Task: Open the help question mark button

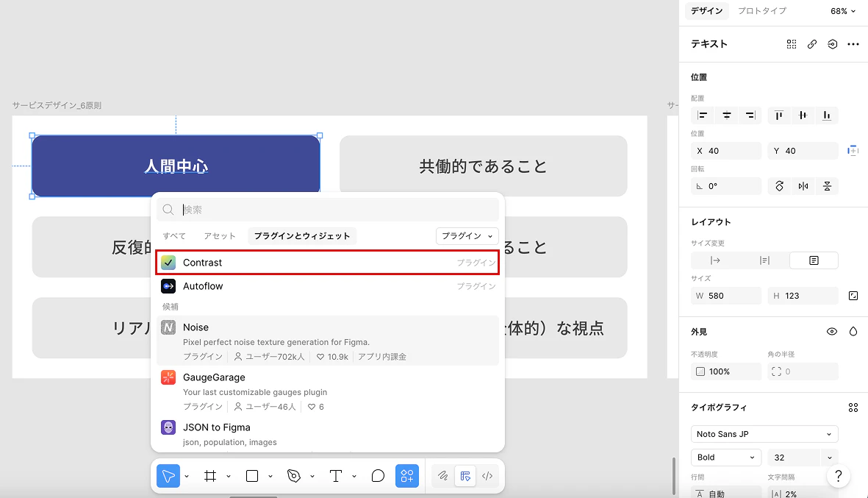Action: point(838,476)
